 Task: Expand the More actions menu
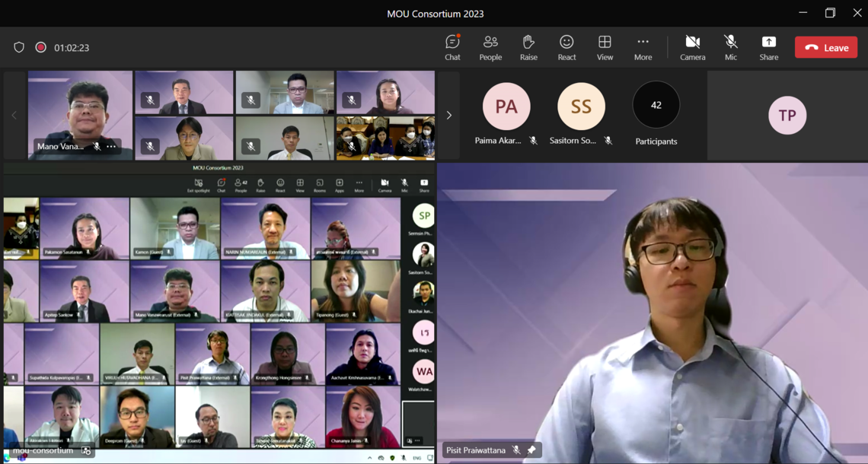643,47
